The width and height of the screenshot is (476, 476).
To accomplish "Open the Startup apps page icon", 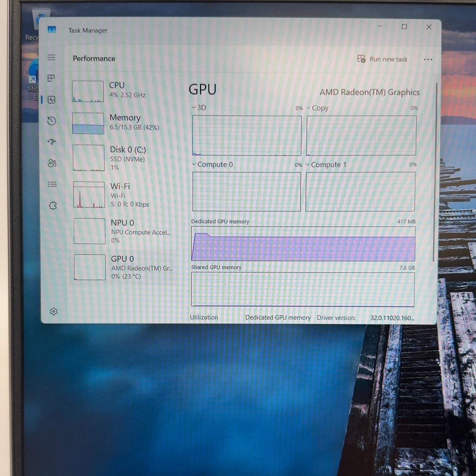I will point(52,142).
